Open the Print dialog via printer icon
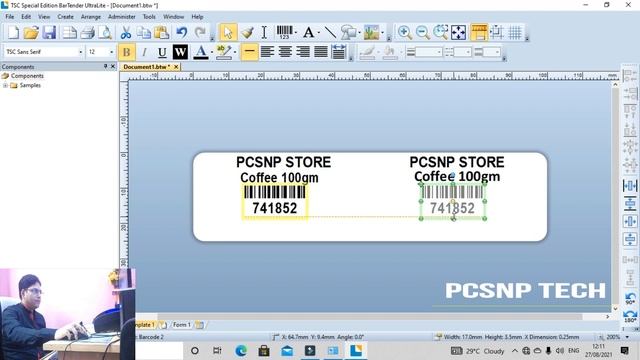The image size is (640, 360). pyautogui.click(x=87, y=33)
